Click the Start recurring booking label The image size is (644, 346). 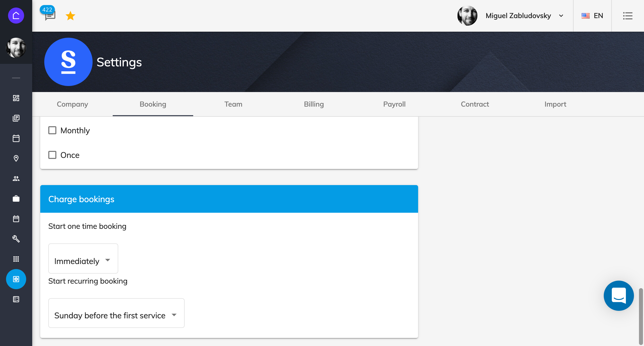pos(88,281)
